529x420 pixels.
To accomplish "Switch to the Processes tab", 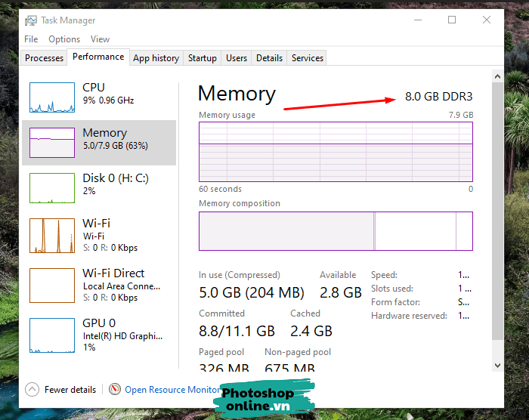I will click(44, 58).
